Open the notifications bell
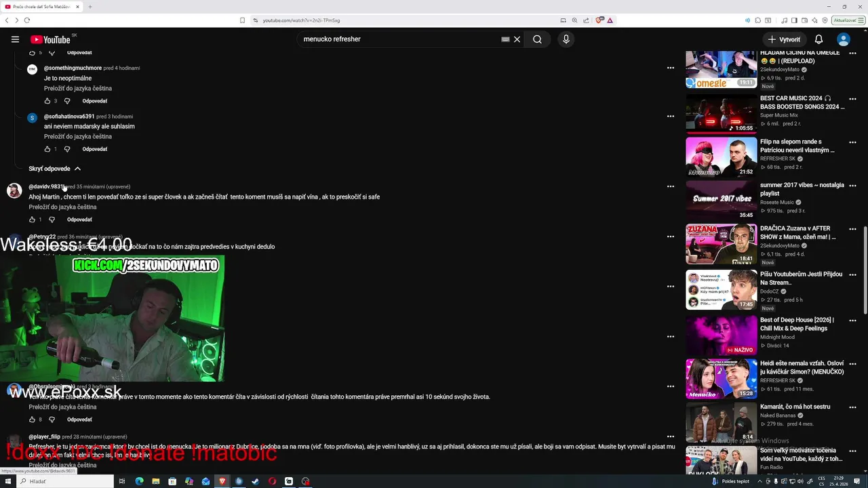 pyautogui.click(x=818, y=39)
